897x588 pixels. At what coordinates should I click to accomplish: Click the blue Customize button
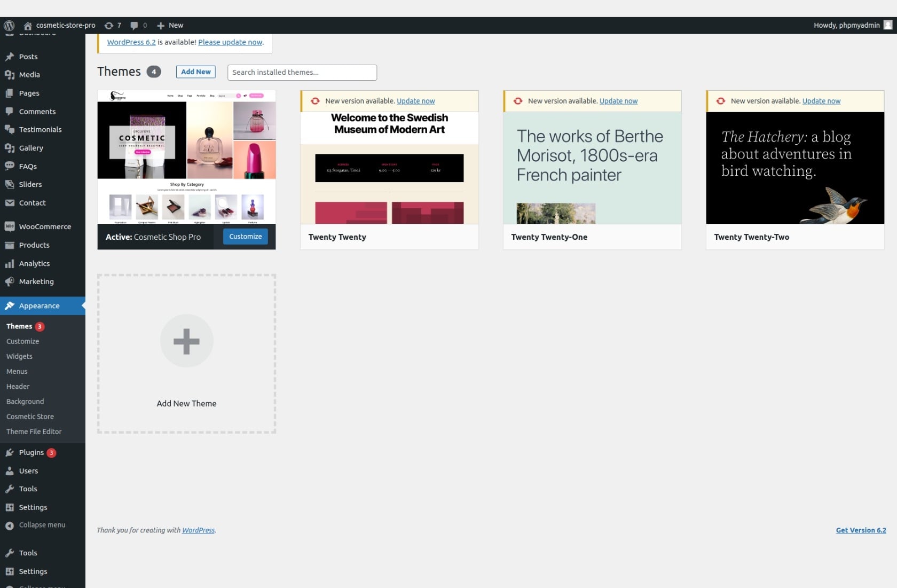coord(245,237)
